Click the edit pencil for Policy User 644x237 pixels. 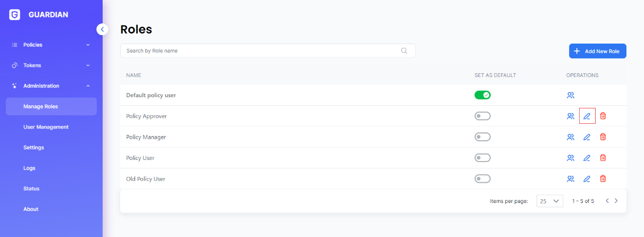tap(587, 158)
